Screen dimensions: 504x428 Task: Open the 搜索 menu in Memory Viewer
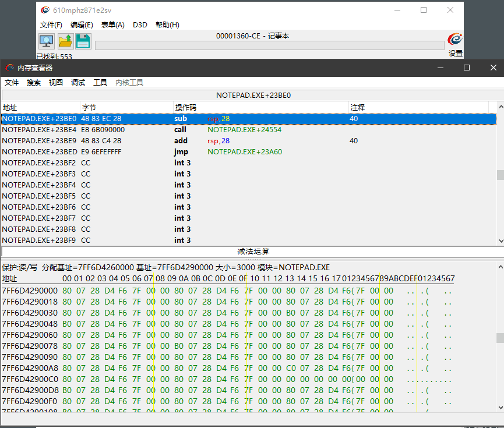pos(34,83)
